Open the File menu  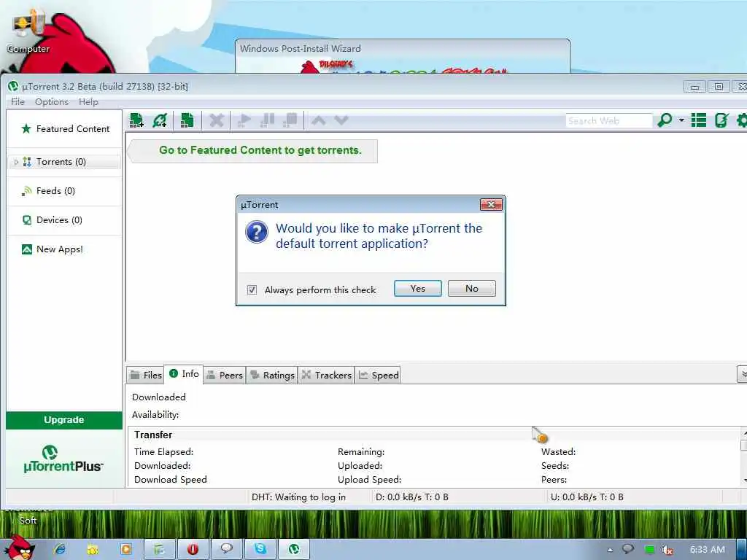coord(18,102)
